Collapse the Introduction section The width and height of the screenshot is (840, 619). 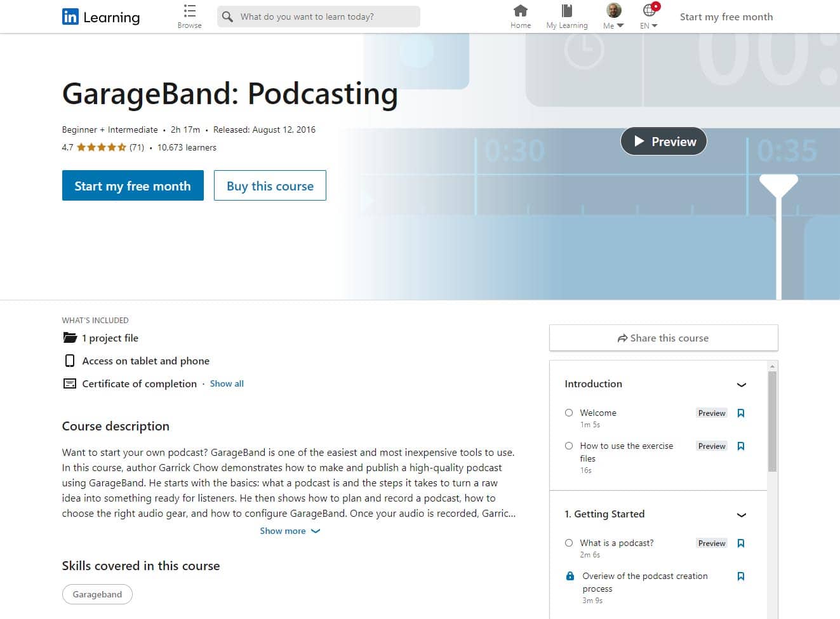click(x=741, y=385)
